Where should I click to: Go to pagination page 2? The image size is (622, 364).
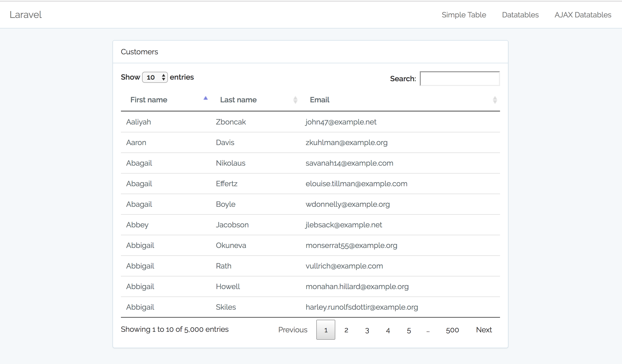[346, 330]
